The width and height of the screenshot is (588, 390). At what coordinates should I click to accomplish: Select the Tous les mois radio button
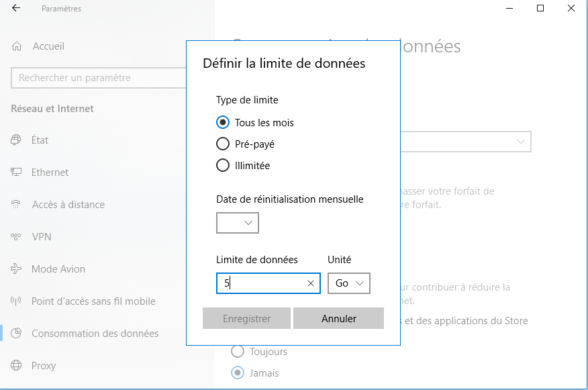(x=223, y=123)
